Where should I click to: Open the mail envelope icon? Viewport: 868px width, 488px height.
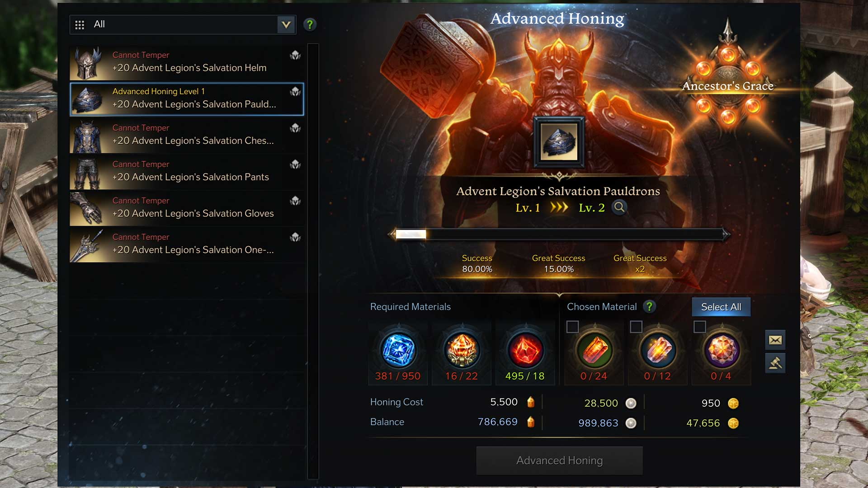coord(775,340)
